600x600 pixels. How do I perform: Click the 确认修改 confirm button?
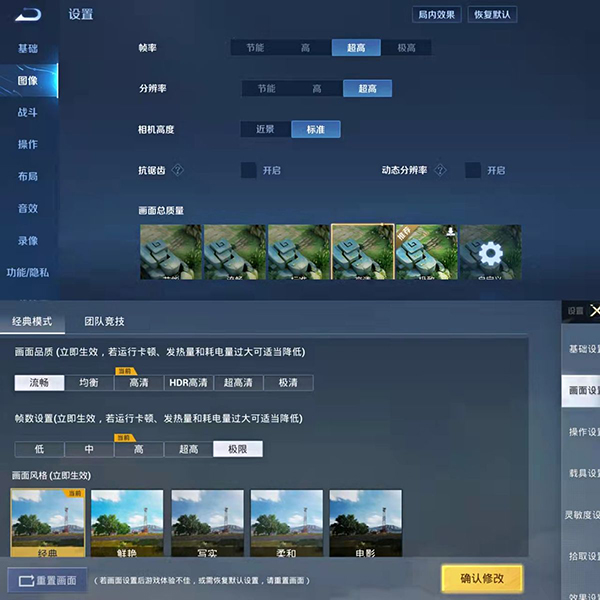[482, 578]
